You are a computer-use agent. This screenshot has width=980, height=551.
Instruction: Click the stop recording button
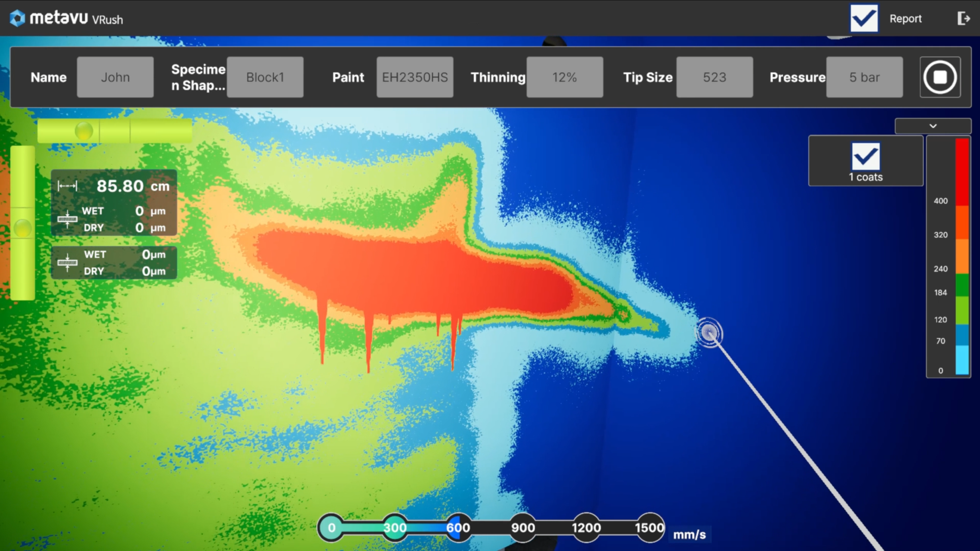point(940,77)
